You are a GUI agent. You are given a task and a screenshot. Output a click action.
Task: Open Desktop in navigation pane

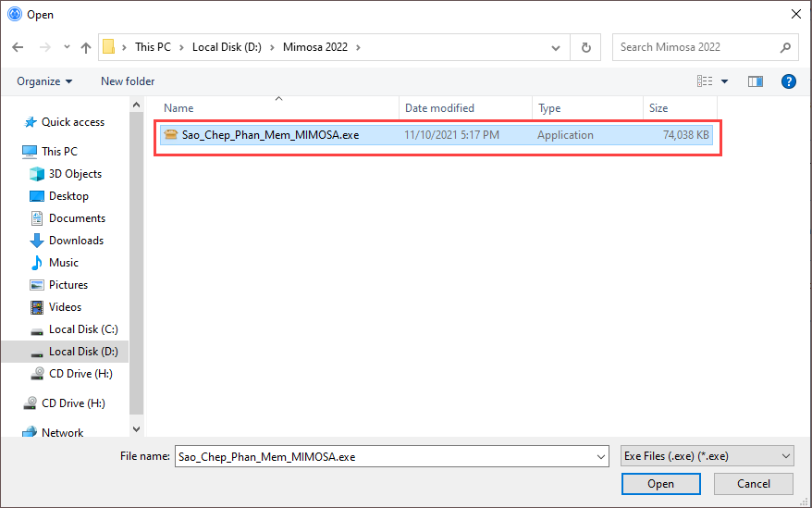click(x=68, y=196)
